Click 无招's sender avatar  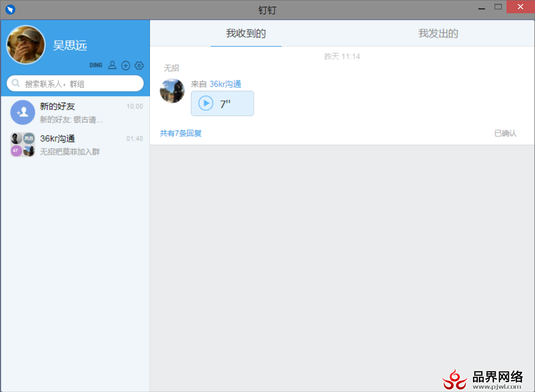tap(172, 91)
